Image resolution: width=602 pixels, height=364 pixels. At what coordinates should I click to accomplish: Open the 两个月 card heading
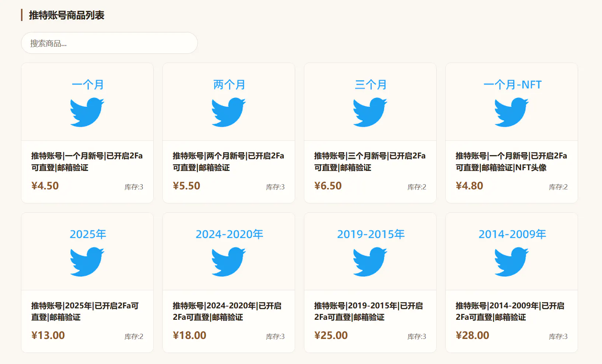(x=229, y=85)
